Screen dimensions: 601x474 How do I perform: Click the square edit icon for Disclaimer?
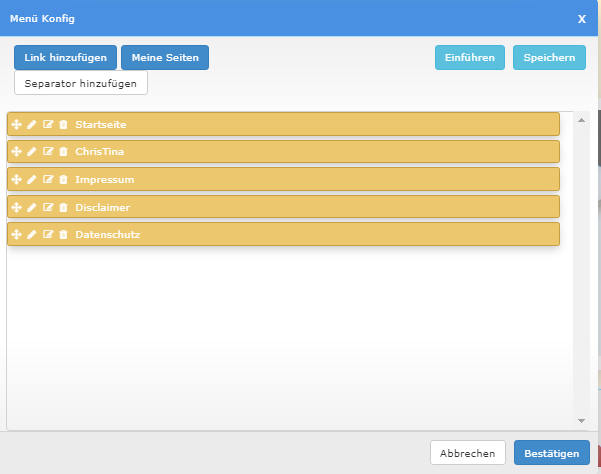coord(47,208)
